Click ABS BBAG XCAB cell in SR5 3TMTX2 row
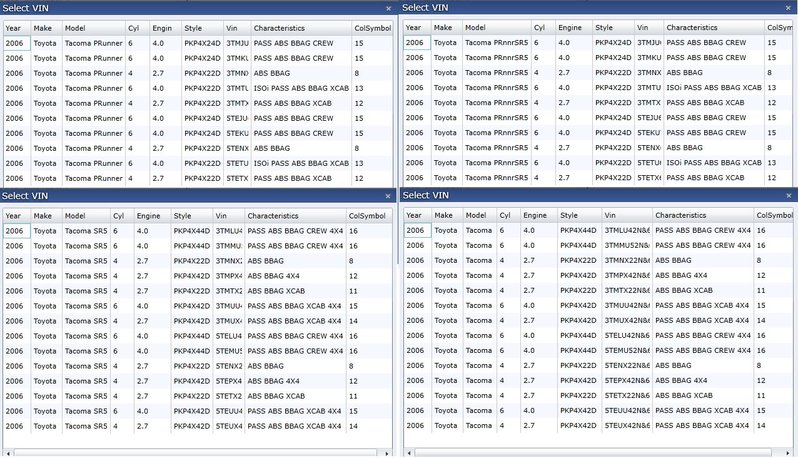 tap(276, 291)
